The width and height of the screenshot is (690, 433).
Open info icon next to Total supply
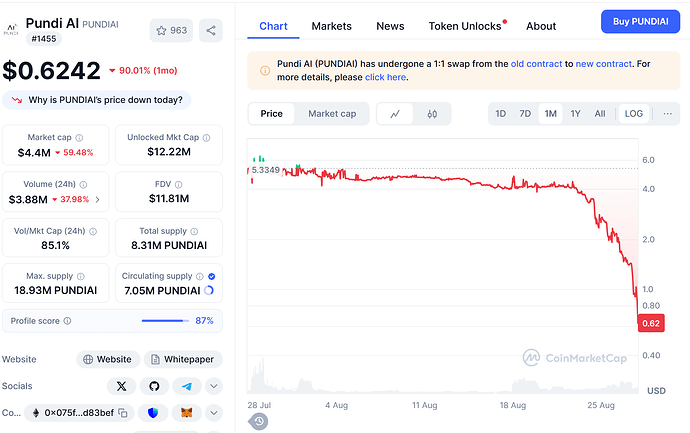click(194, 231)
